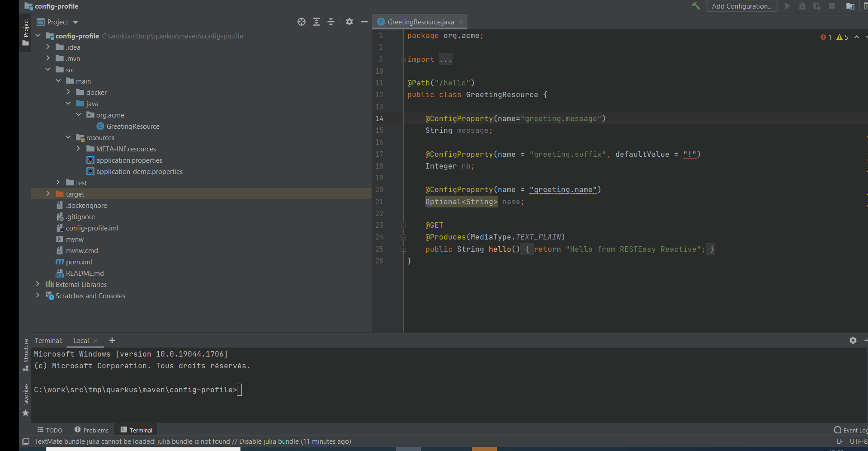Image resolution: width=868 pixels, height=451 pixels.
Task: Open the Project view dropdown
Action: point(75,22)
